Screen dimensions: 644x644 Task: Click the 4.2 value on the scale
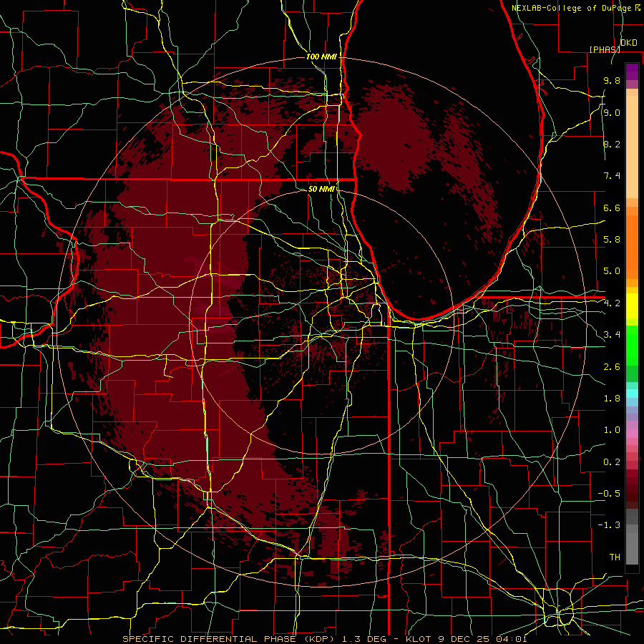612,303
